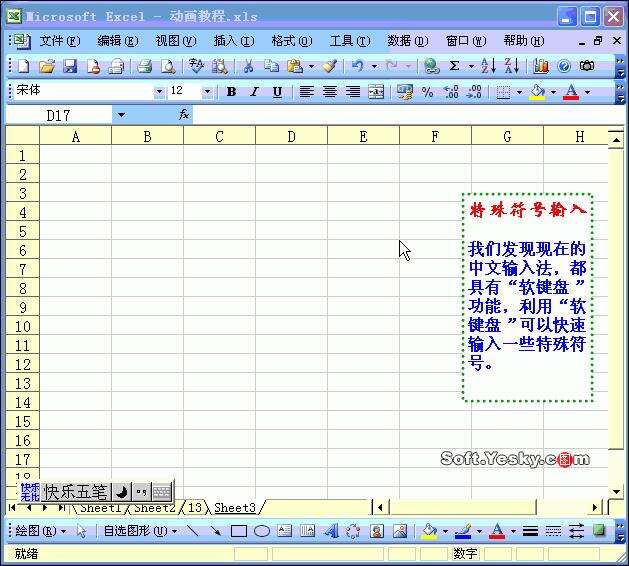Click the Format Painter brush icon

(330, 66)
